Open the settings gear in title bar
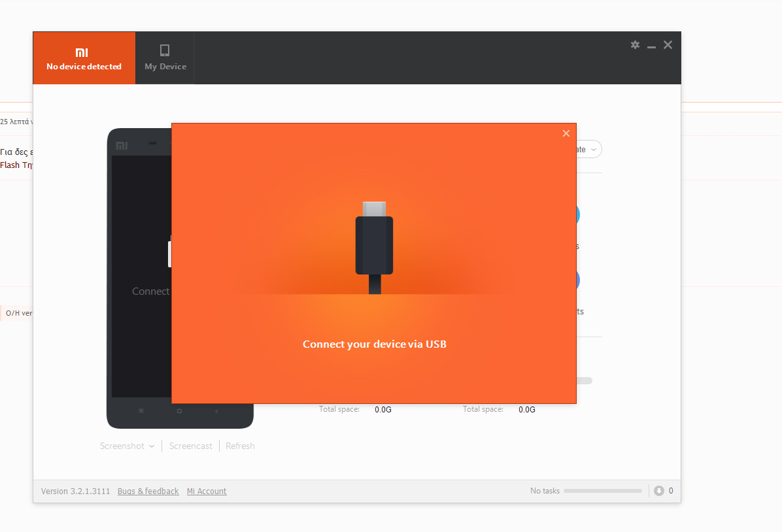Image resolution: width=782 pixels, height=532 pixels. 635,45
